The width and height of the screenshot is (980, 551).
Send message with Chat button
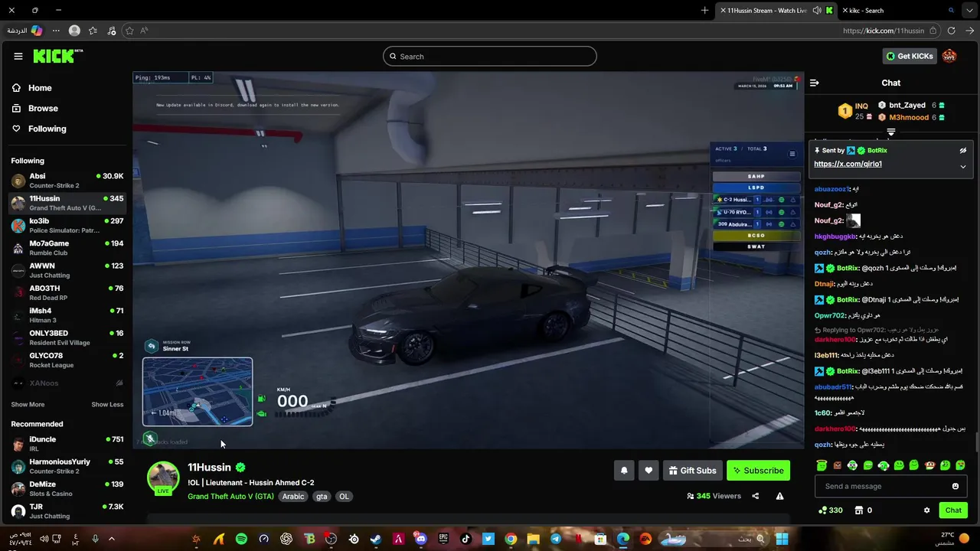[953, 510]
